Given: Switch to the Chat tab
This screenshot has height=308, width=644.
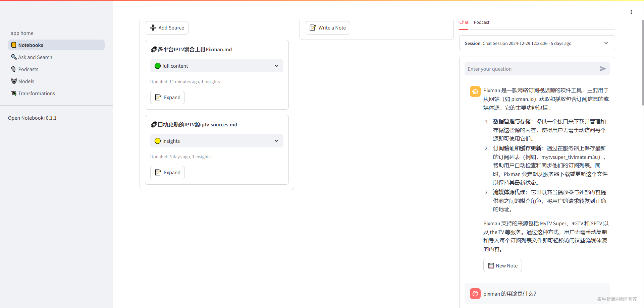Looking at the screenshot, I should (x=464, y=22).
